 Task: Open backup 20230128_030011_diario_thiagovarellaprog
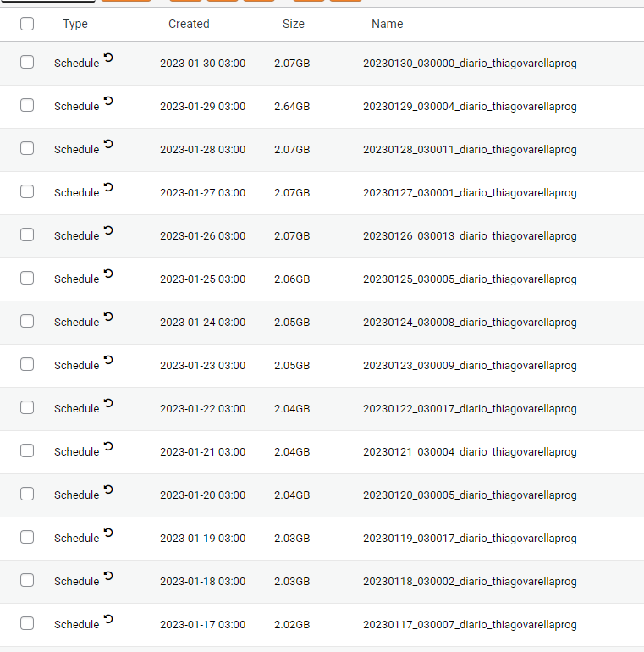(x=470, y=150)
